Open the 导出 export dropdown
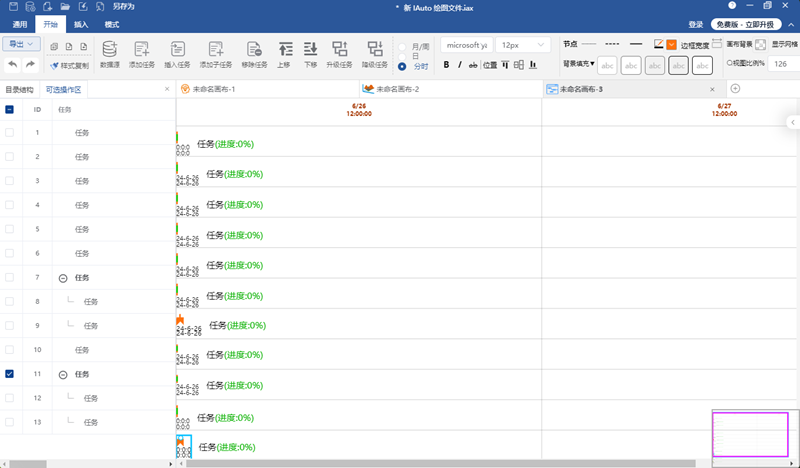 21,44
